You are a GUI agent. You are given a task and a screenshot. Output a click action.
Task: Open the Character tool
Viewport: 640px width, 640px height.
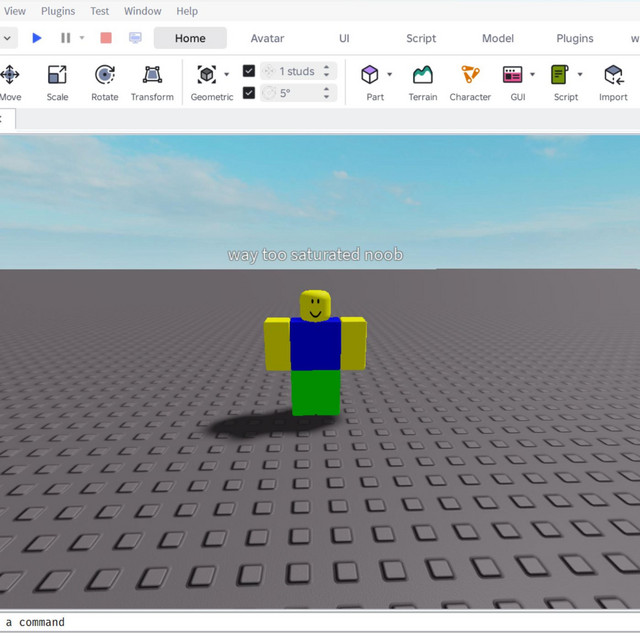470,83
